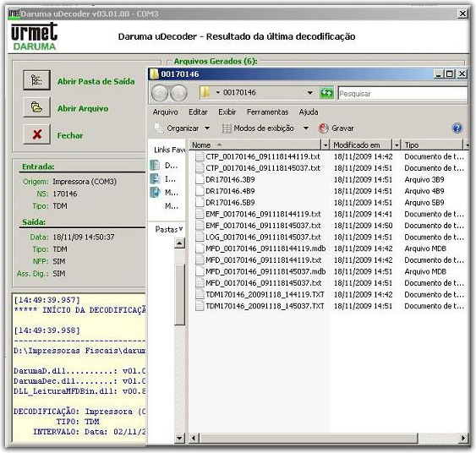The image size is (476, 453).
Task: Click the log pane vertical scrollbar thumb
Action: tap(180, 295)
